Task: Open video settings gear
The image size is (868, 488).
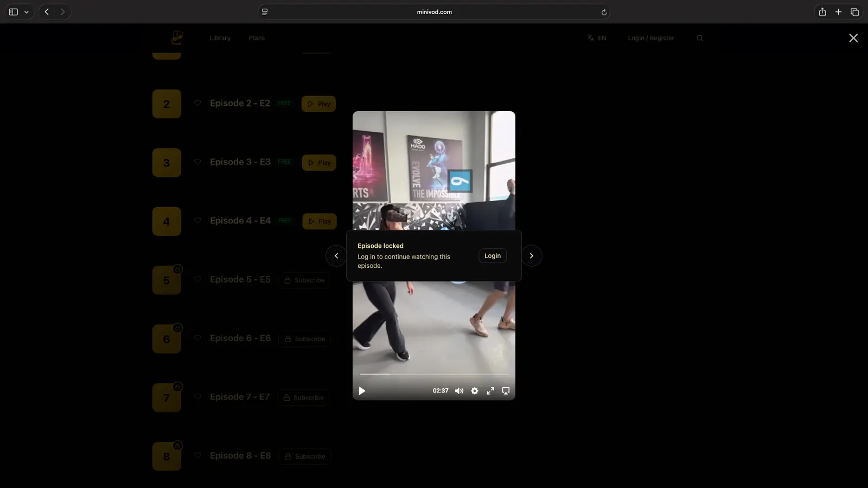Action: click(475, 391)
